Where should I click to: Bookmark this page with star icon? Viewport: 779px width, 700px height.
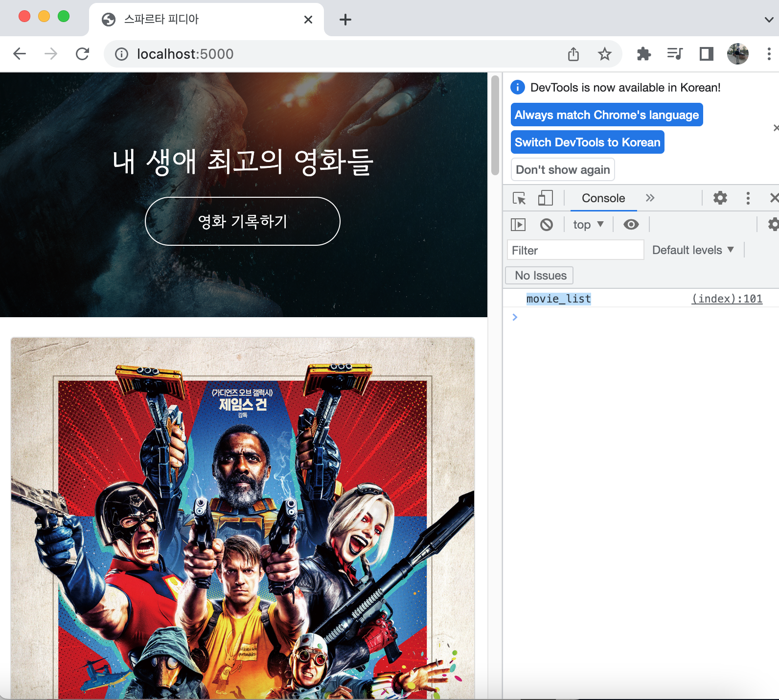click(605, 54)
